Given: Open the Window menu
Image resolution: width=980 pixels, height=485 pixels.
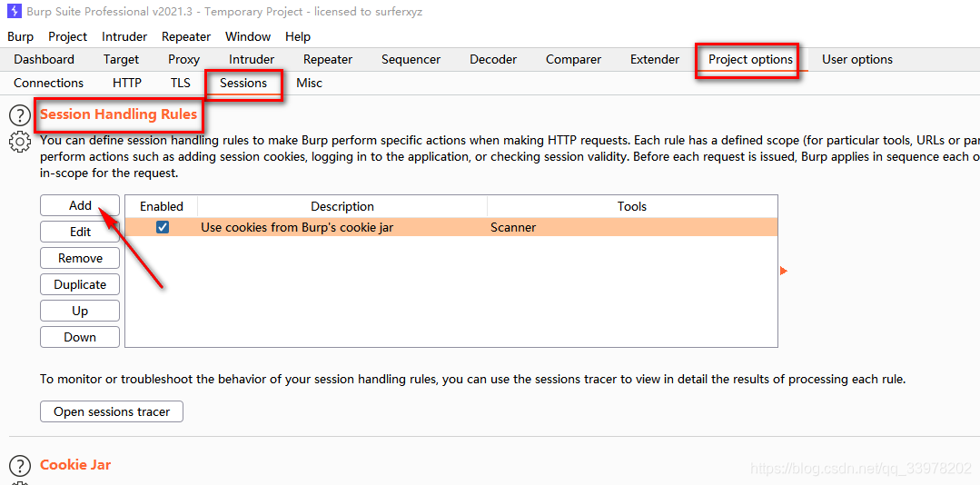Looking at the screenshot, I should 248,37.
